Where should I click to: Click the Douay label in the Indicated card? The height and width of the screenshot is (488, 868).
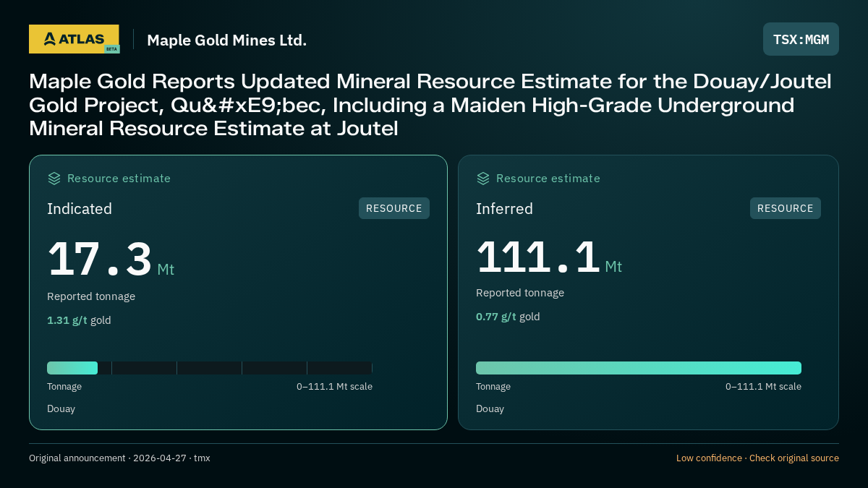61,409
